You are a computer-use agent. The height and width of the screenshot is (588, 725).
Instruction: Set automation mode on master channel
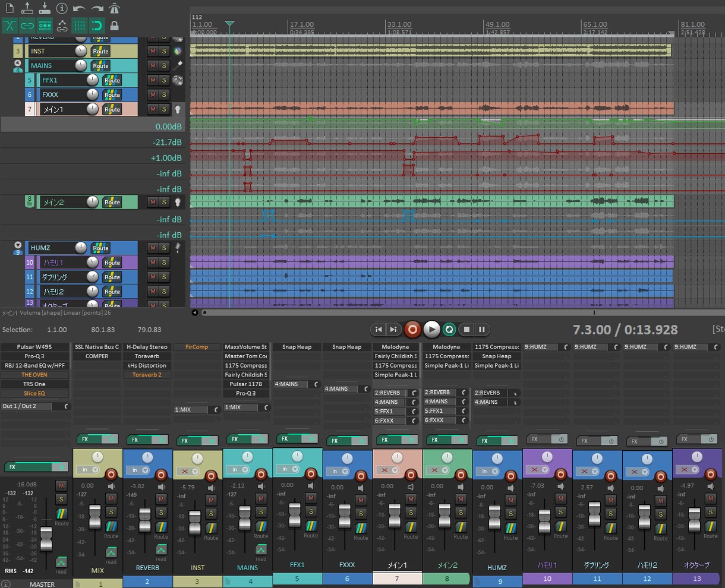click(62, 562)
